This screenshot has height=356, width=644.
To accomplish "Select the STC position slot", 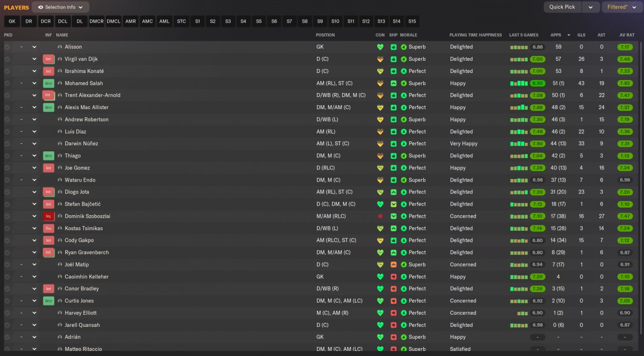I will (182, 22).
